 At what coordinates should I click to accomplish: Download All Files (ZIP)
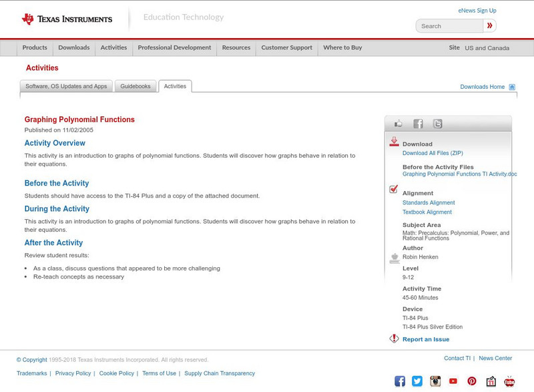coord(433,153)
